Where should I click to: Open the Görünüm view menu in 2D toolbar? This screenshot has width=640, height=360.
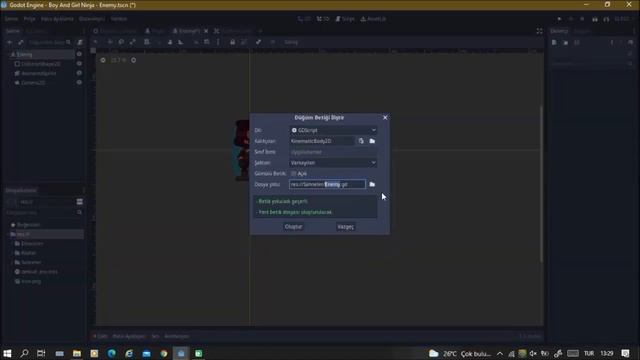click(291, 42)
